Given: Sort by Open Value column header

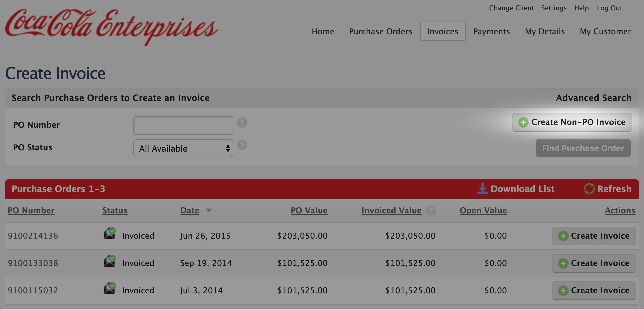Looking at the screenshot, I should coord(483,210).
